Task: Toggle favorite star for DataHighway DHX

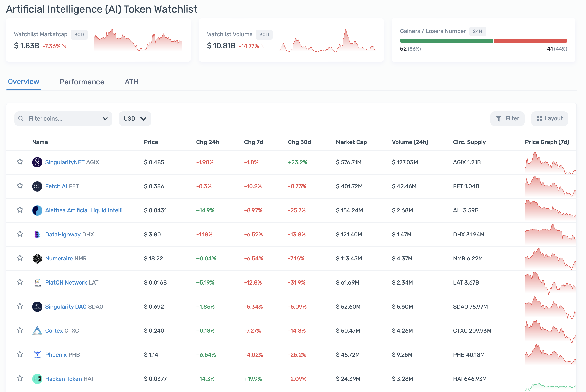Action: point(20,234)
